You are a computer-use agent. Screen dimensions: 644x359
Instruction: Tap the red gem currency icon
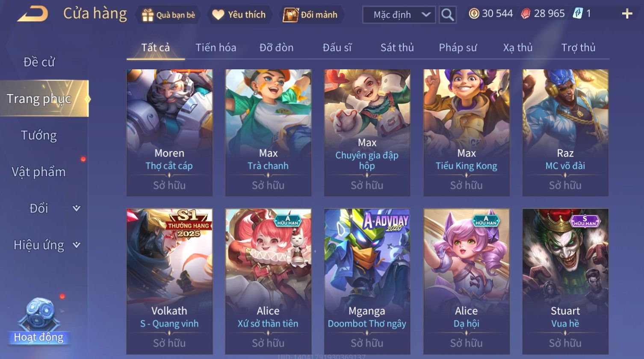click(526, 14)
